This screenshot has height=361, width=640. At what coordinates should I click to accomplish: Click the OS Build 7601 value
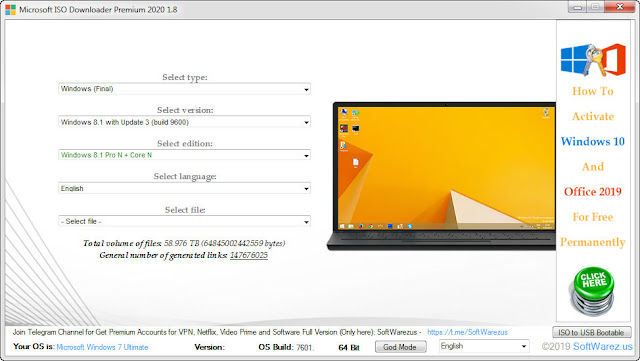(304, 348)
